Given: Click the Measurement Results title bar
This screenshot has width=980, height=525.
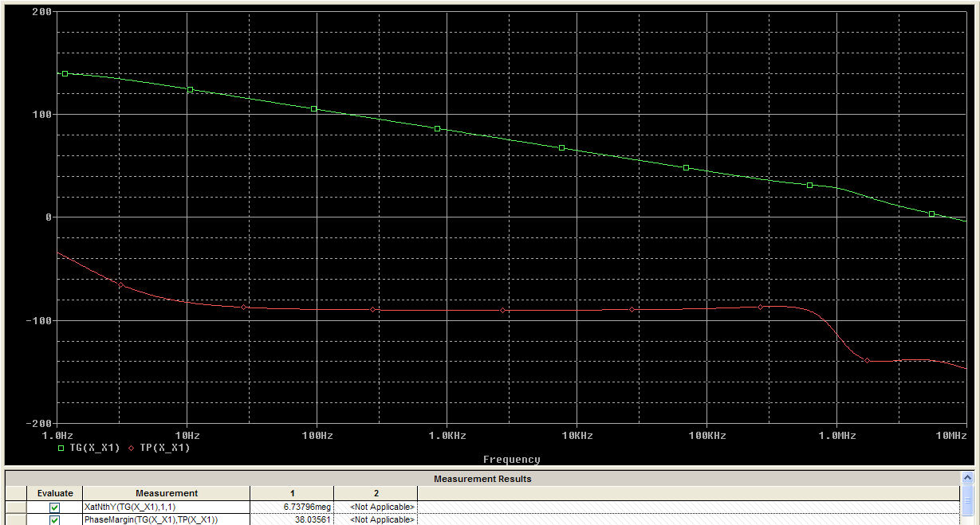Looking at the screenshot, I should (x=482, y=479).
